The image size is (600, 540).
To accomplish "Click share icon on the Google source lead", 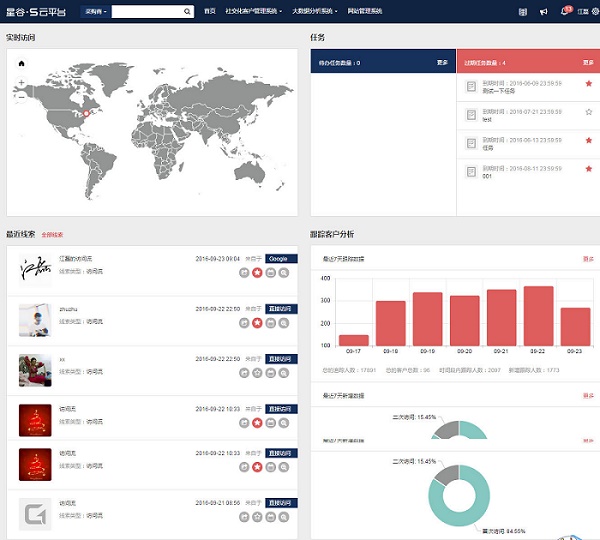I will (x=244, y=271).
